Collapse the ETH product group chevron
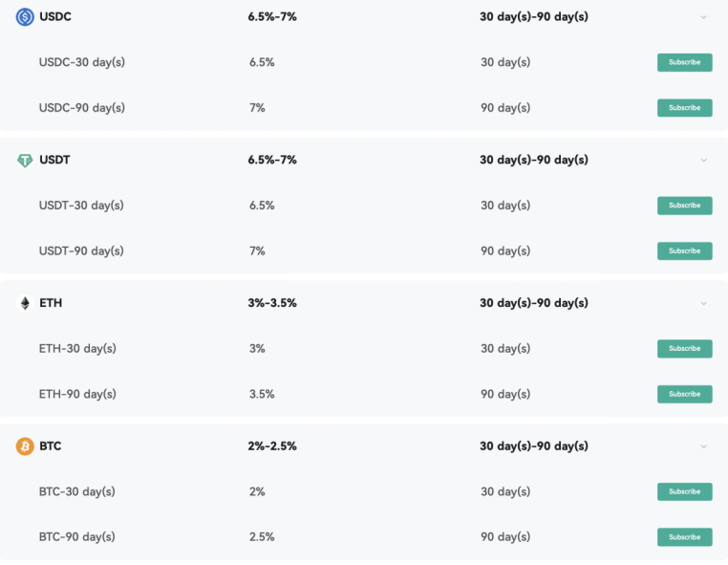The image size is (728, 565). pos(704,304)
